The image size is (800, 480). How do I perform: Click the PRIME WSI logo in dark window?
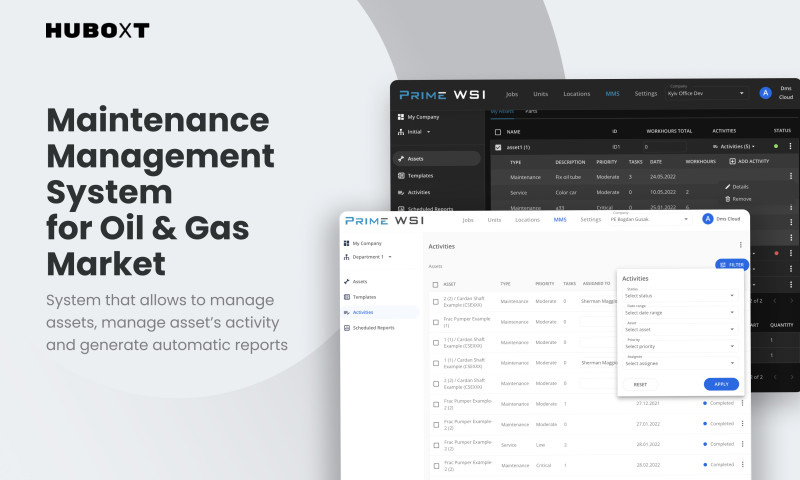(442, 95)
